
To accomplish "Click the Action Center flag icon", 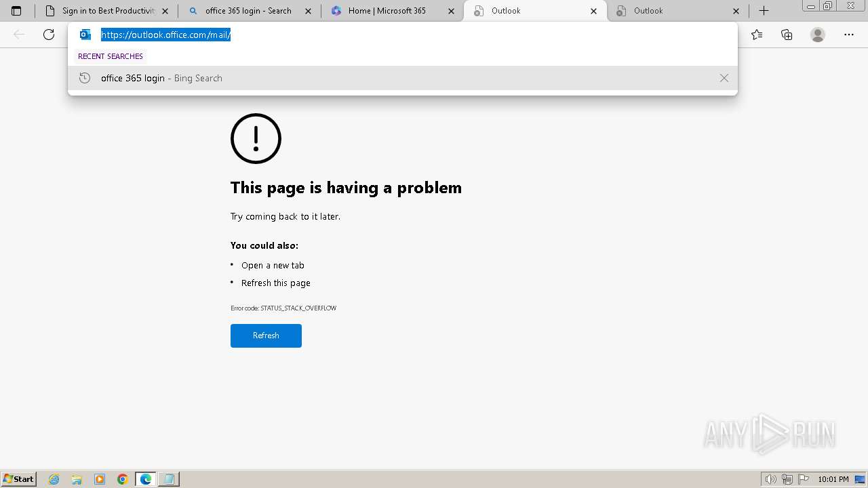I will coord(804,479).
